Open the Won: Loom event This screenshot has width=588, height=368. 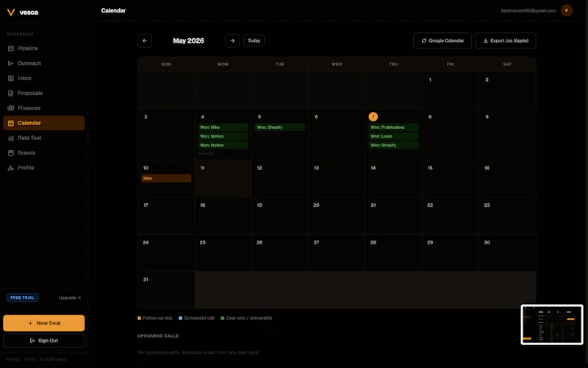[393, 136]
